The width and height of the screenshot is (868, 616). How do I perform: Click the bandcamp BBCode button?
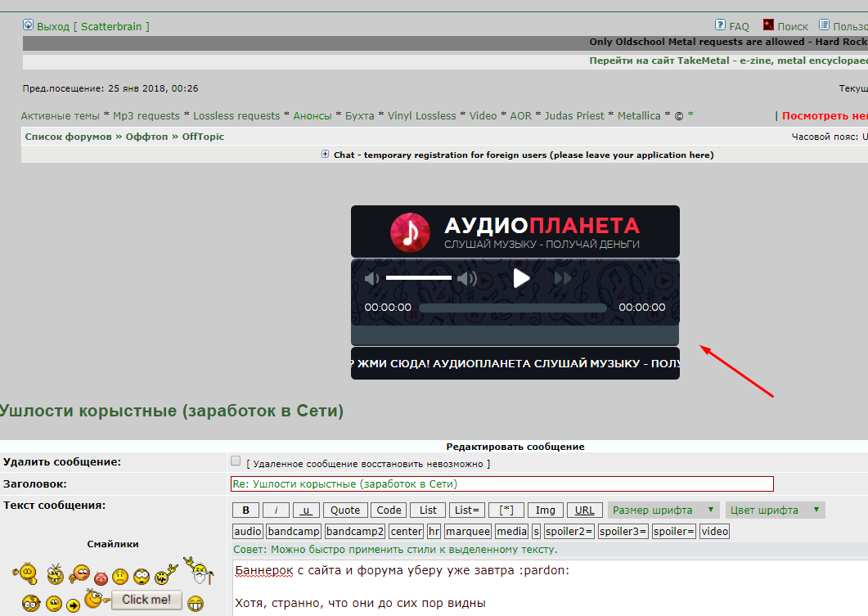(294, 531)
